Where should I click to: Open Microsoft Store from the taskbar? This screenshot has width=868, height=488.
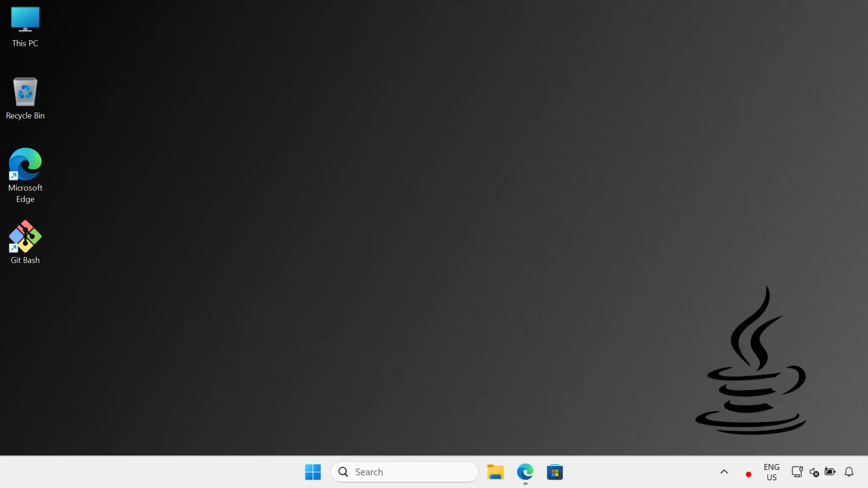coord(555,471)
